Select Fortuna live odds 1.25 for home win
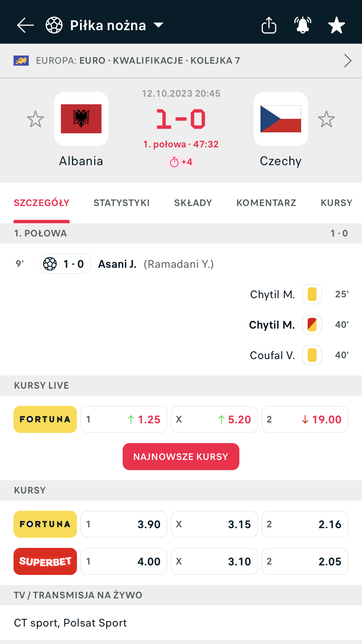Image resolution: width=362 pixels, height=644 pixels. 124,419
